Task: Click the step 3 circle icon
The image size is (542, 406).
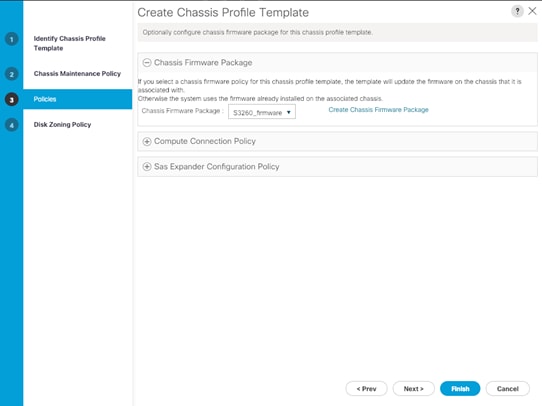Action: coord(11,100)
